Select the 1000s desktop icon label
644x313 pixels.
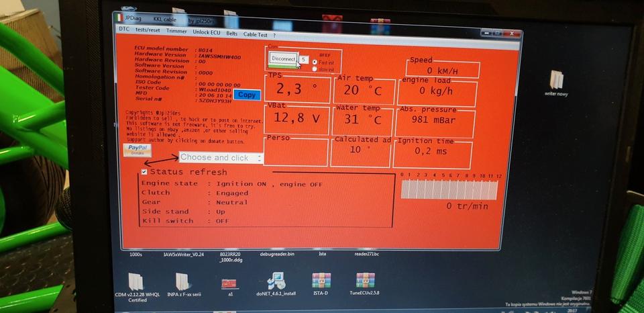[x=136, y=255]
